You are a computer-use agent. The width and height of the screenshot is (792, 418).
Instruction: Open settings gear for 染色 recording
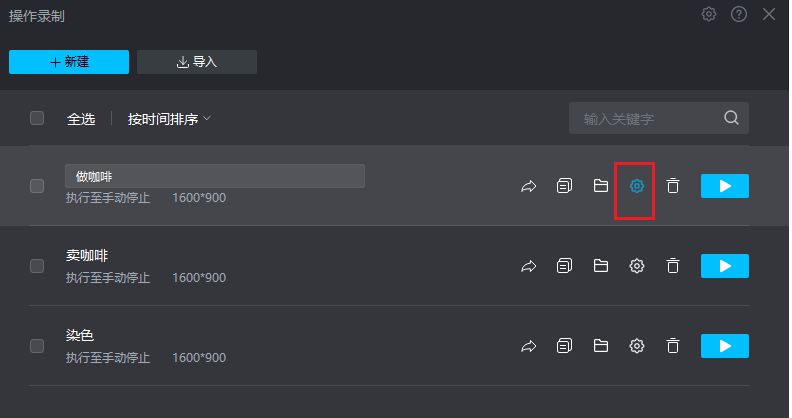click(x=636, y=346)
